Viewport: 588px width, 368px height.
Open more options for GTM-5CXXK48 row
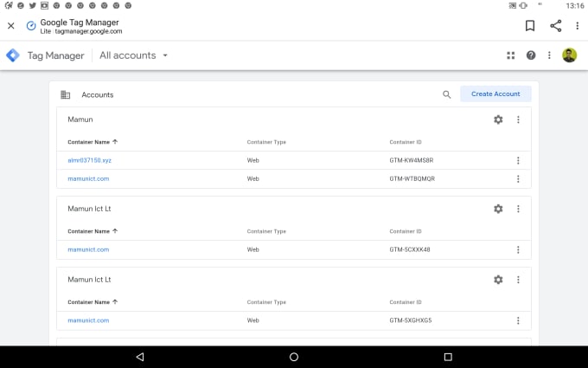(518, 249)
